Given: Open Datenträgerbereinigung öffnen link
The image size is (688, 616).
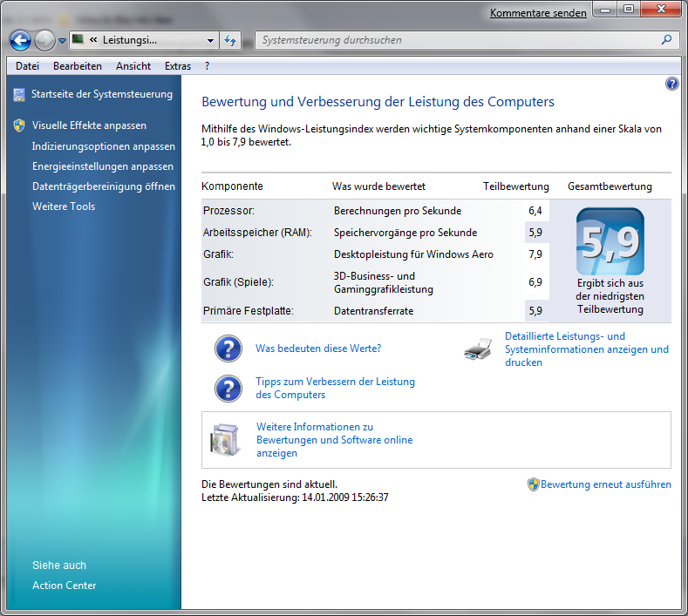Looking at the screenshot, I should coord(104,186).
